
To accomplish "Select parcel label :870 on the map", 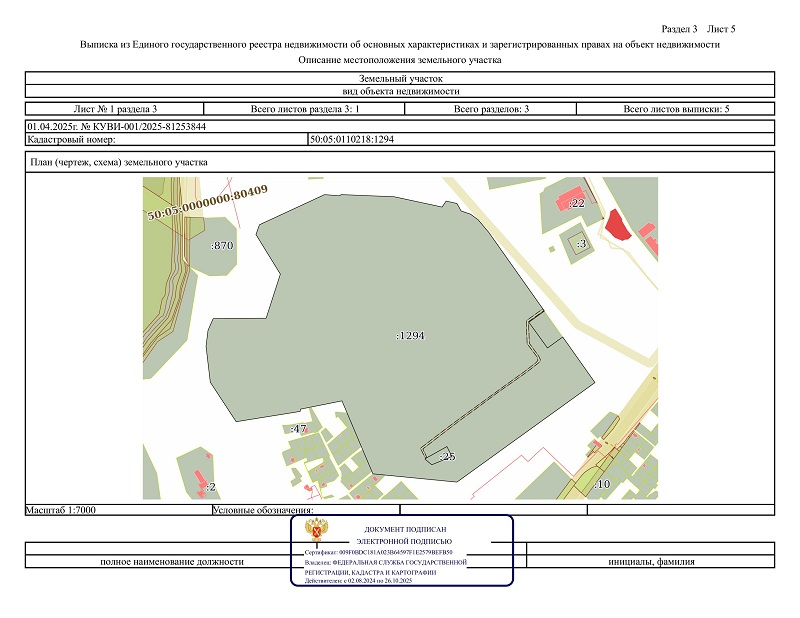I will [x=221, y=245].
